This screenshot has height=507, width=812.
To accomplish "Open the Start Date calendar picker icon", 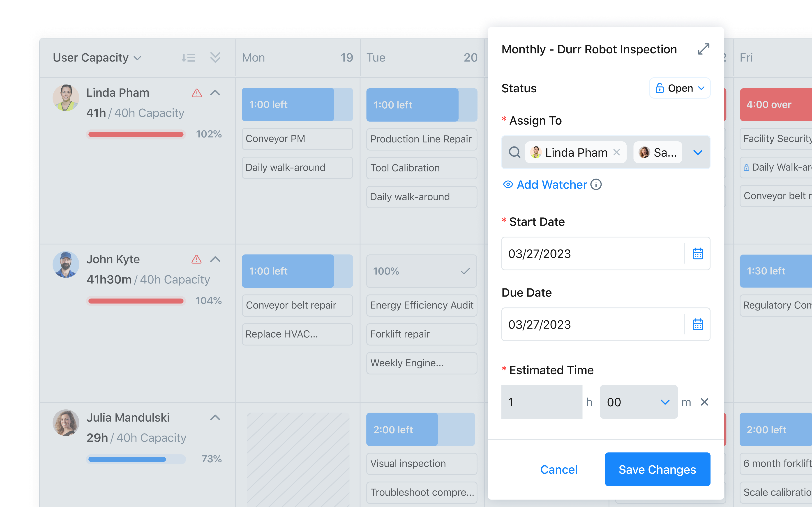I will click(698, 254).
